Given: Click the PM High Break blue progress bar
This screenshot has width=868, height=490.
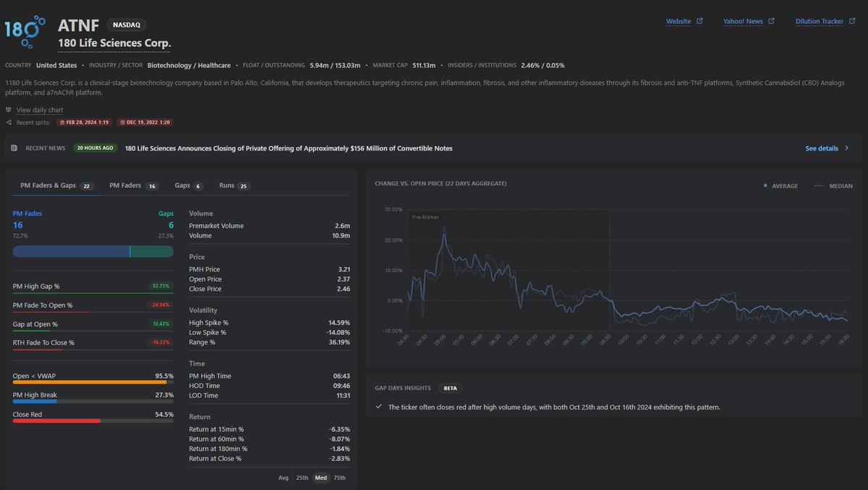Looking at the screenshot, I should pyautogui.click(x=93, y=402).
